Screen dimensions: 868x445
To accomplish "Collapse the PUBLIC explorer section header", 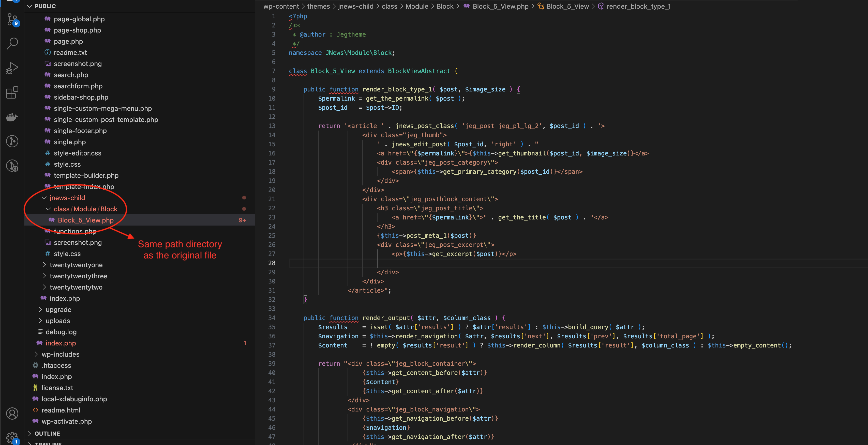I will tap(45, 6).
